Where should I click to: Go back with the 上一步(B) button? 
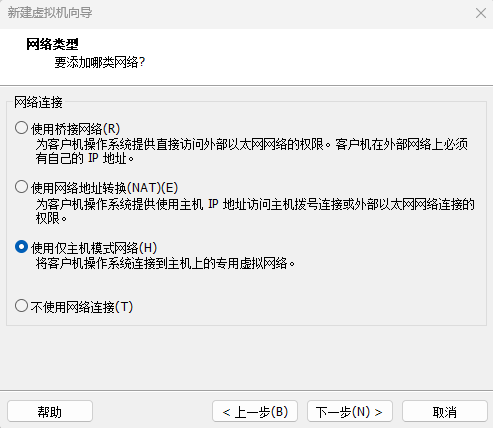[255, 412]
